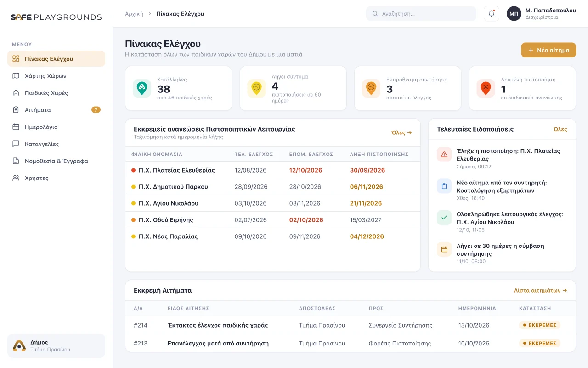This screenshot has height=368, width=588.
Task: Click the red warning icon for Έληξε η πιστοποίηση
Action: (x=444, y=155)
